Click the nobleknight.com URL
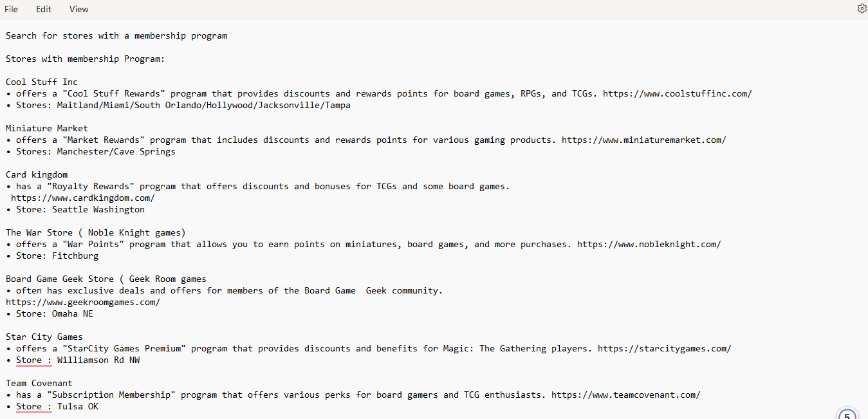Screen dimensions: 868x419 click(649, 245)
